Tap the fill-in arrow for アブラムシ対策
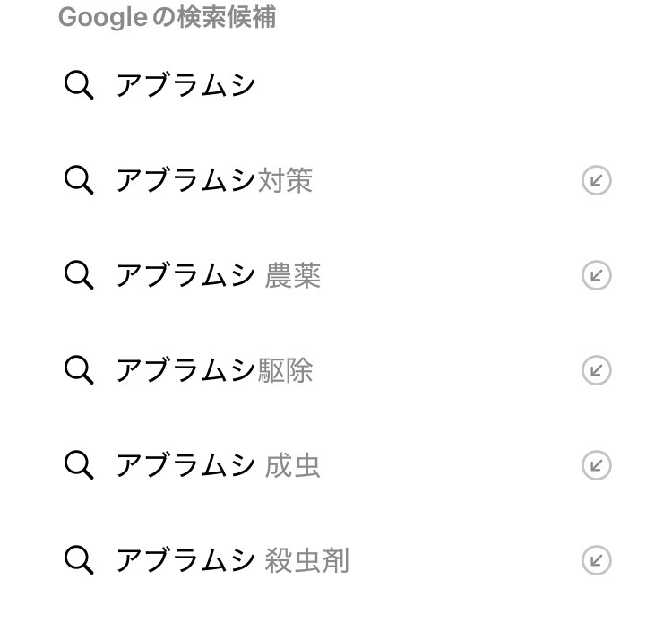Screen dimensions: 672x623 coord(596,180)
